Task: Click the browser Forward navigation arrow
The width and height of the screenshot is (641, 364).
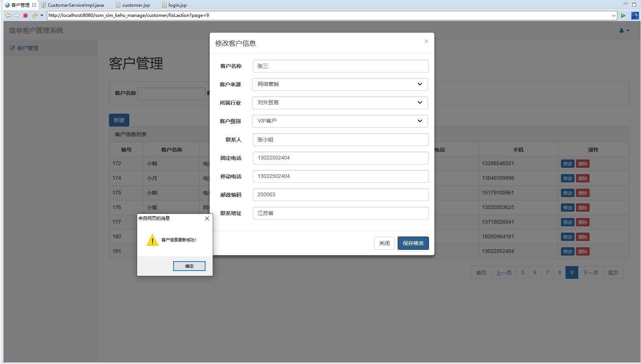Action: 17,15
